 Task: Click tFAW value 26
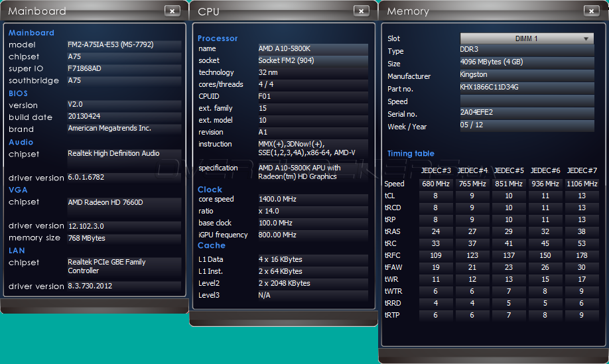(545, 267)
